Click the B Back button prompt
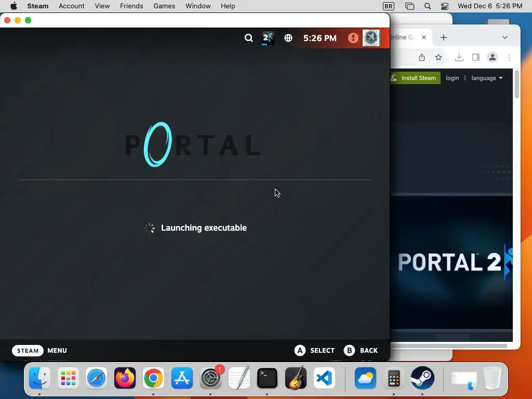The image size is (532, 399). [x=361, y=351]
